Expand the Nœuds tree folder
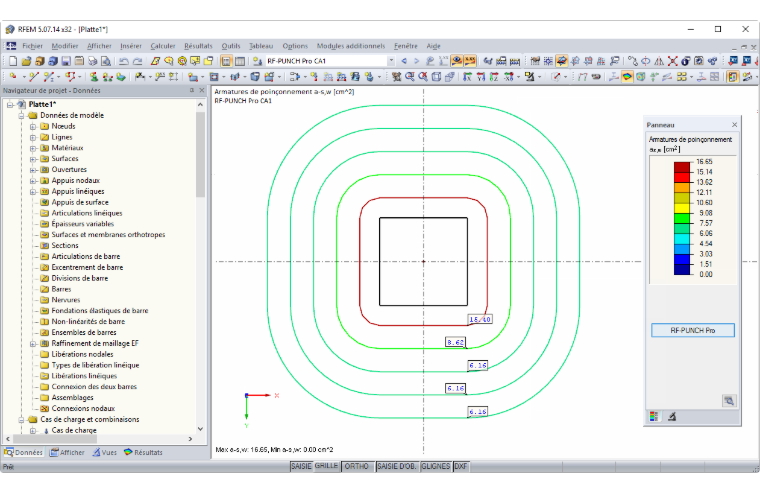The width and height of the screenshot is (760, 493). 33,127
